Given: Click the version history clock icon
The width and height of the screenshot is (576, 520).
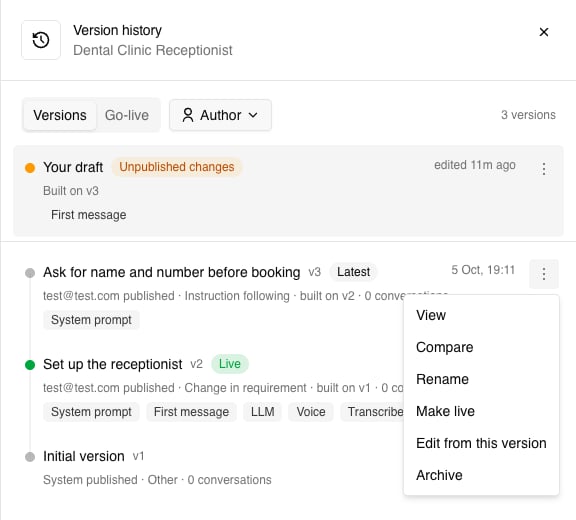Looking at the screenshot, I should (x=41, y=40).
